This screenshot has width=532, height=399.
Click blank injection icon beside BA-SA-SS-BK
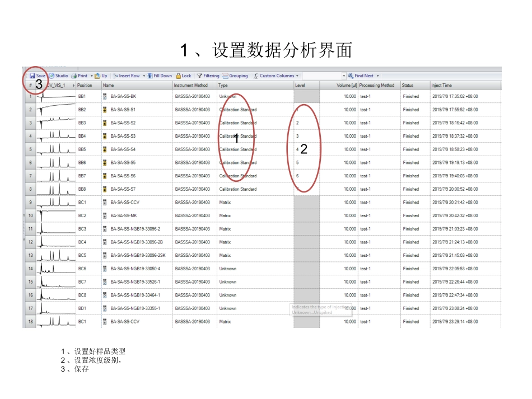105,97
